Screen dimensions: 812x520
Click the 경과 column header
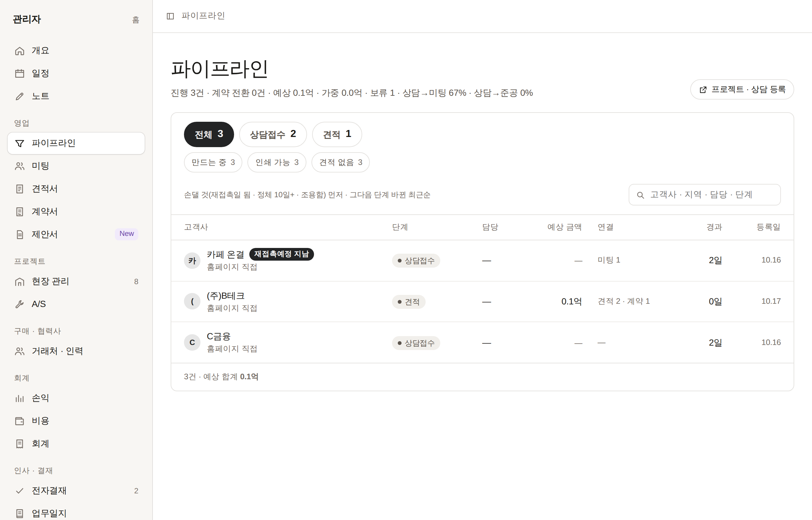click(714, 227)
